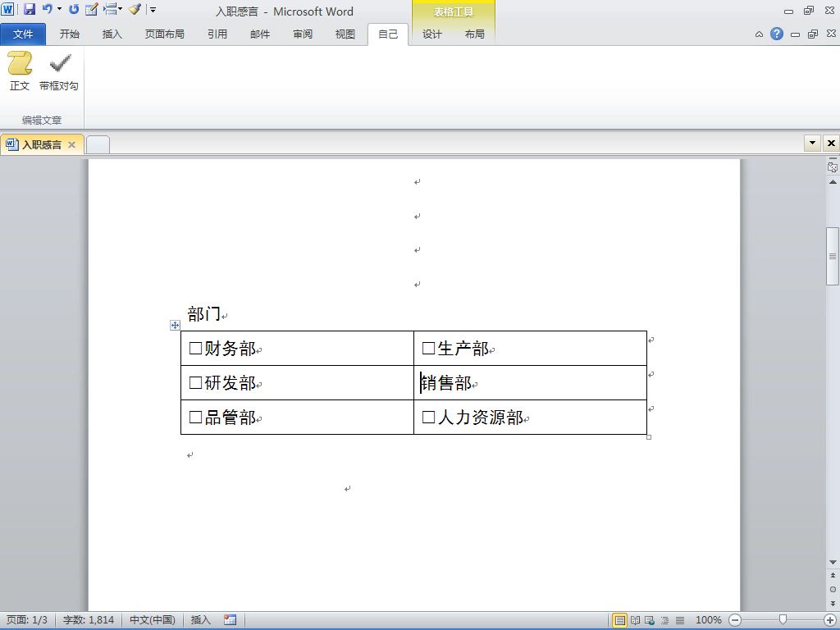840x630 pixels.
Task: Redo with the circular arrow icon
Action: [74, 9]
